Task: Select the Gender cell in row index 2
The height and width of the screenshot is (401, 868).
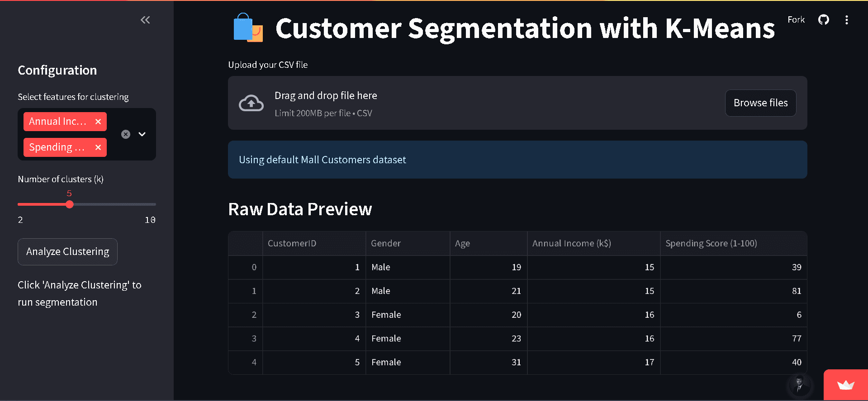Action: tap(408, 315)
